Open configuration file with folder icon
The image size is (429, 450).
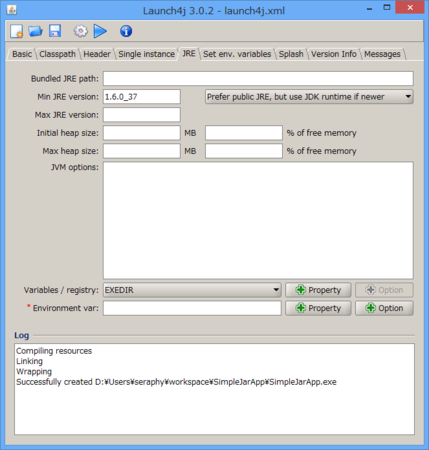(35, 31)
